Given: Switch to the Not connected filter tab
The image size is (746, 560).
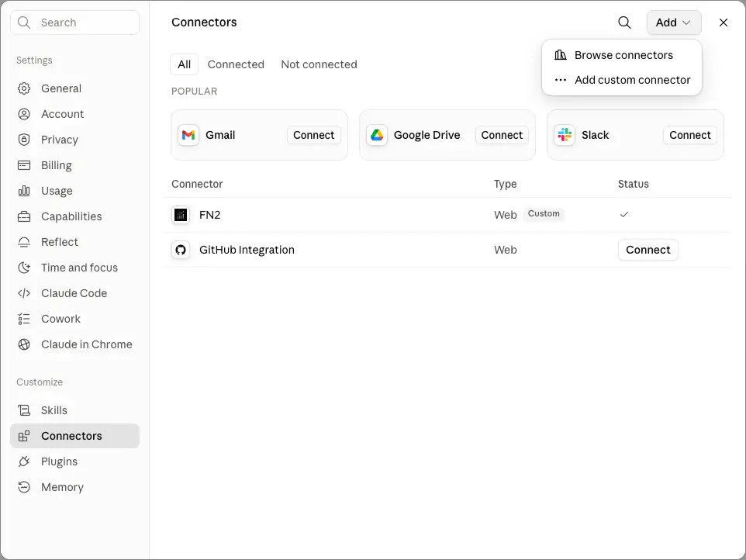Looking at the screenshot, I should (x=319, y=64).
